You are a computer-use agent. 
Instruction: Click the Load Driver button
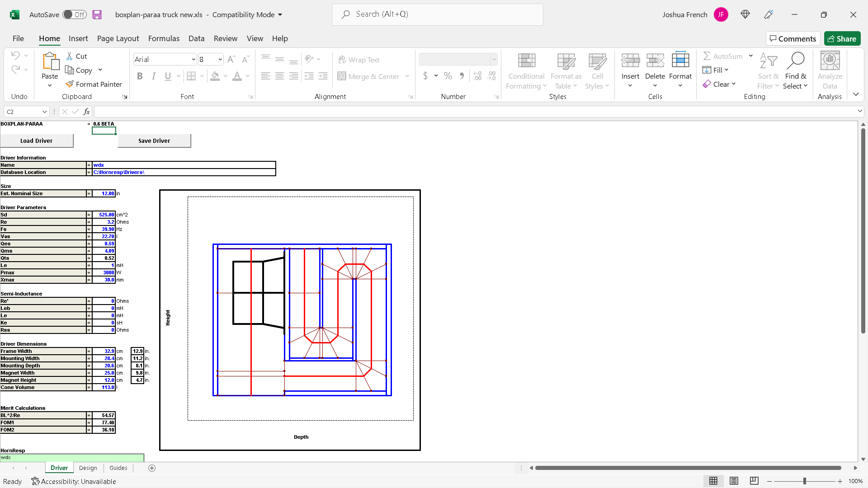(x=37, y=141)
